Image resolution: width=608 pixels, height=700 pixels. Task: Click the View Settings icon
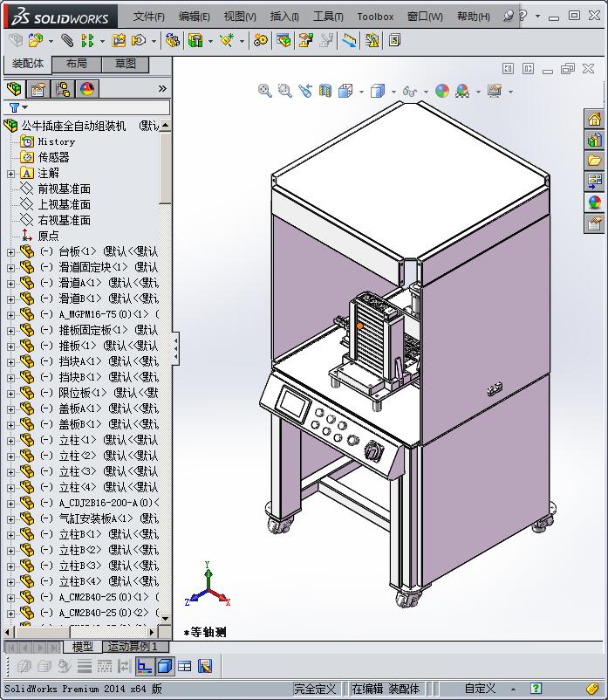495,91
